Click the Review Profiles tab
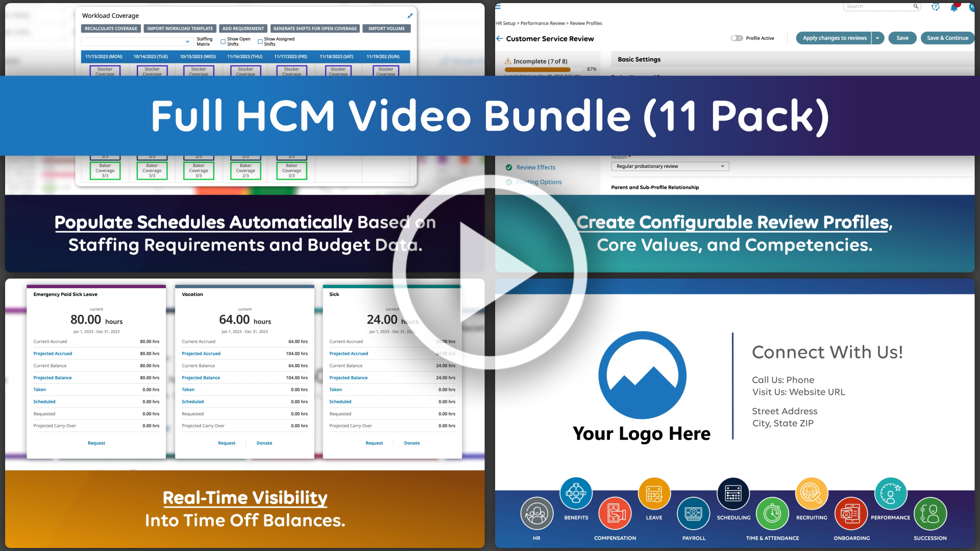This screenshot has width=980, height=551. coord(585,23)
